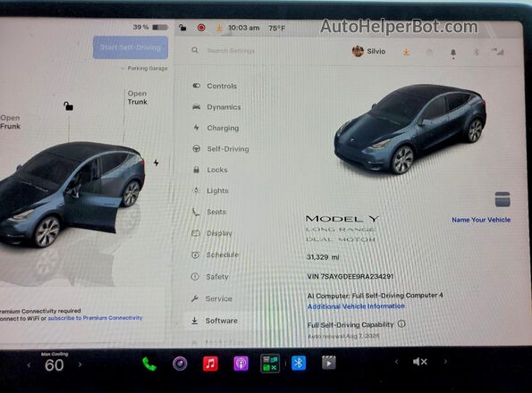Viewport: 532px width, 393px height.
Task: Tap the 10:03 am clock
Action: click(243, 28)
